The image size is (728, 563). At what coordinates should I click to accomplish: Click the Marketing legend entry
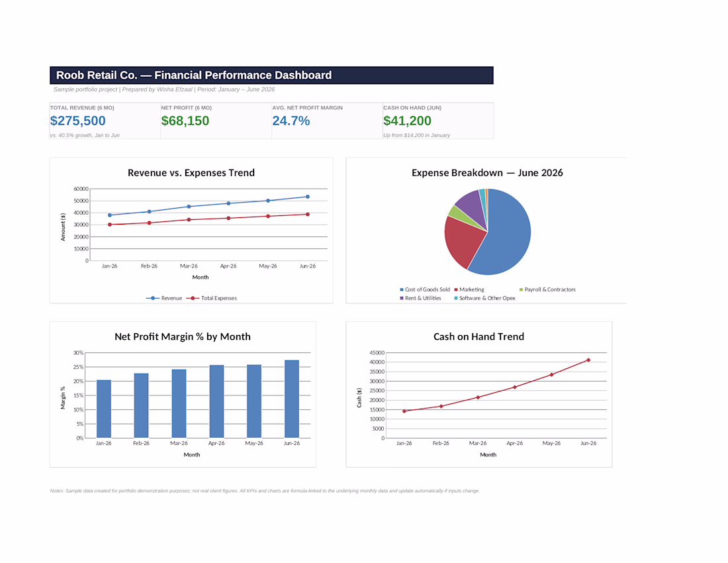(x=469, y=289)
